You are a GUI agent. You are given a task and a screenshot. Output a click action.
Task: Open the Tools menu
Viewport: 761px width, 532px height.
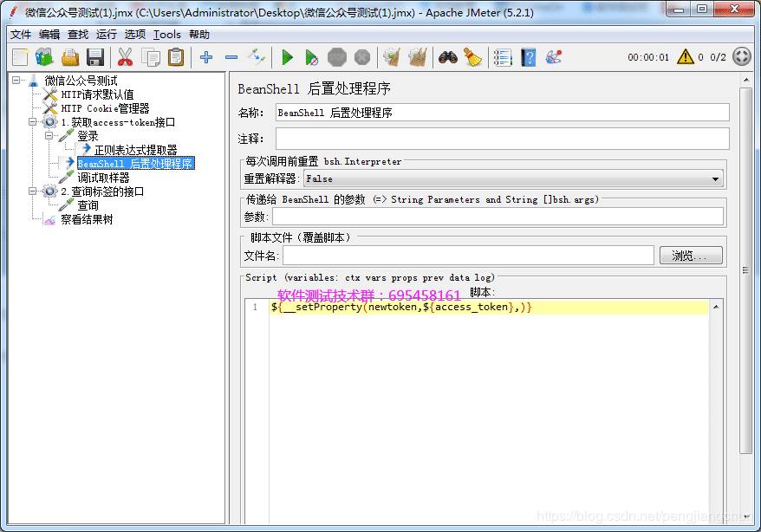coord(167,35)
